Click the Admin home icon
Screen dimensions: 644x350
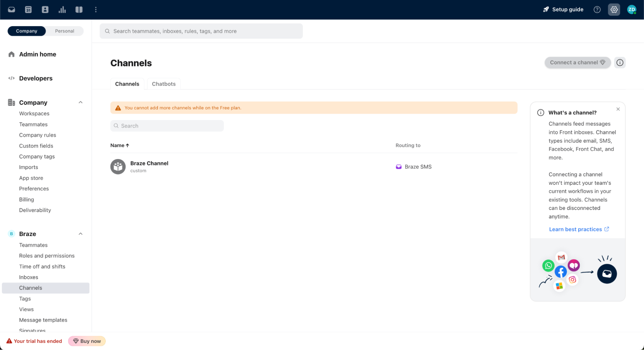[x=12, y=54]
